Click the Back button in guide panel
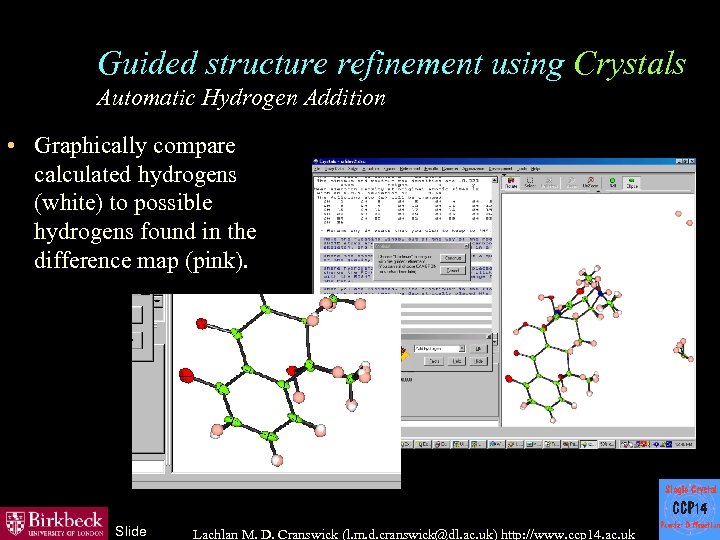 tap(434, 361)
